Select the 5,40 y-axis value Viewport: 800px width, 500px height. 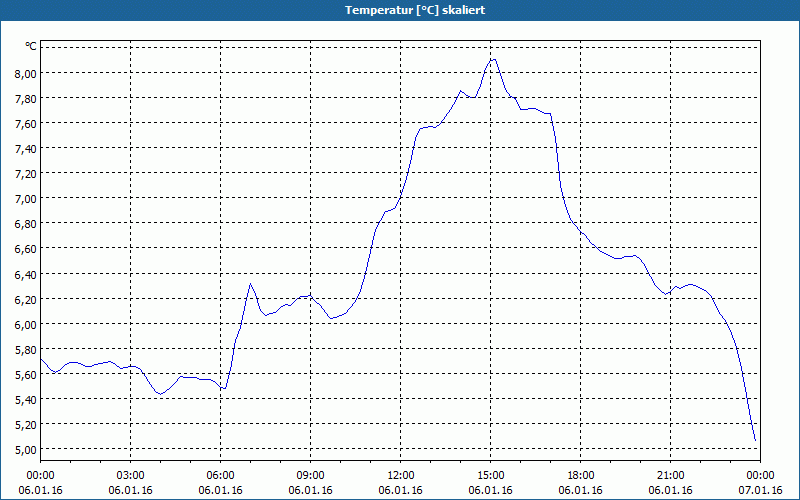pyautogui.click(x=26, y=399)
